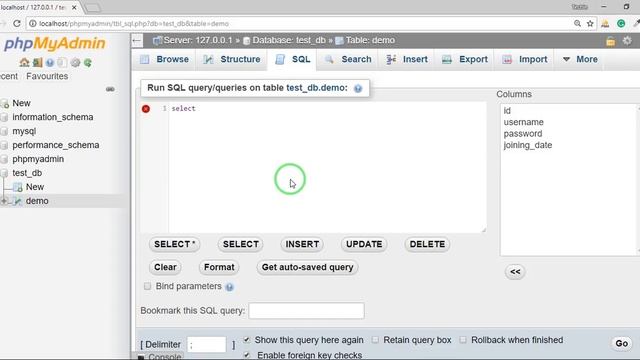Select the username column in Columns list
Screen dimensions: 640x360
[523, 122]
